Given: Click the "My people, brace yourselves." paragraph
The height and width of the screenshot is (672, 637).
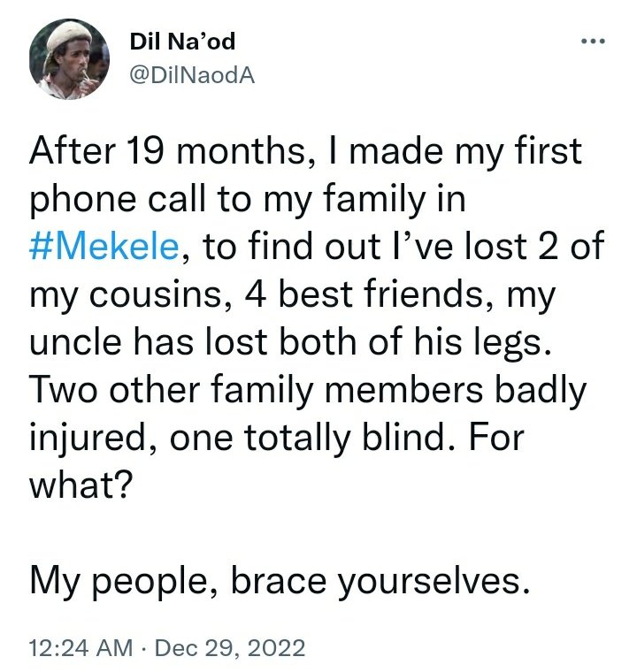Looking at the screenshot, I should [280, 582].
